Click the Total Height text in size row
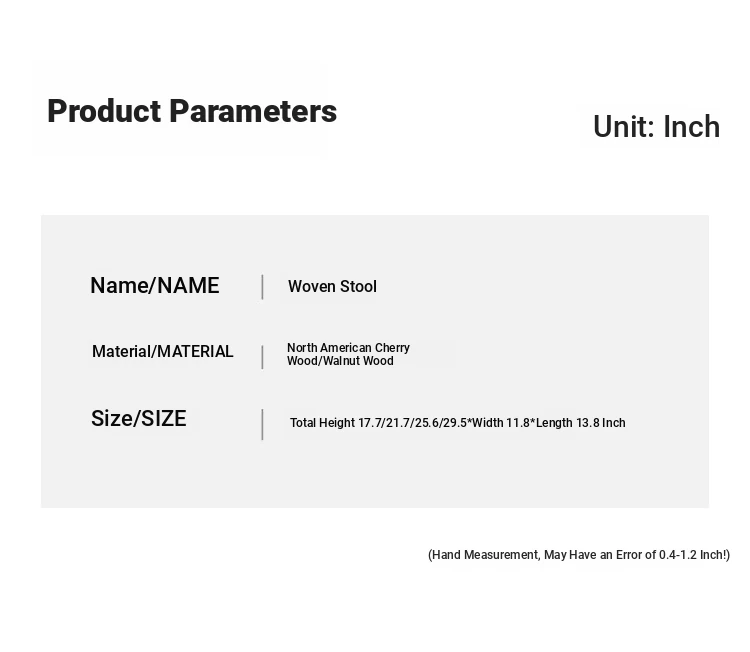The image size is (750, 652). pos(322,423)
